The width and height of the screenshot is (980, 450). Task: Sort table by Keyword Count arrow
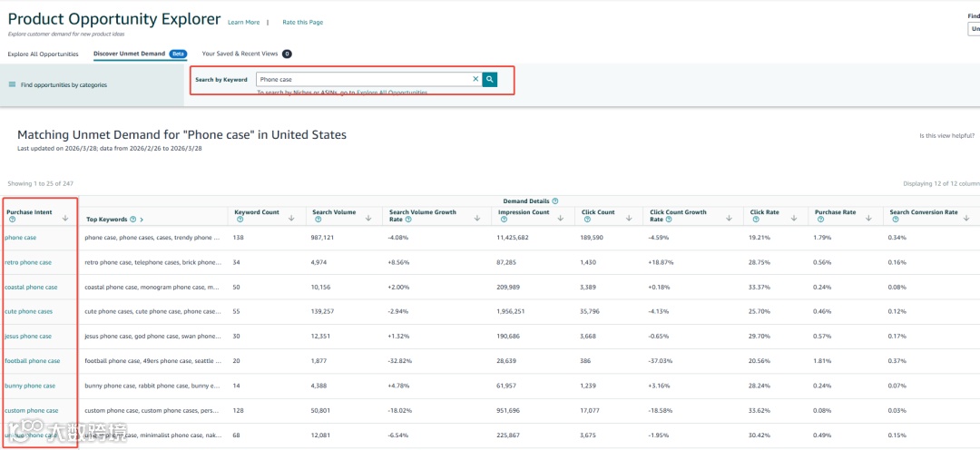[x=291, y=219]
